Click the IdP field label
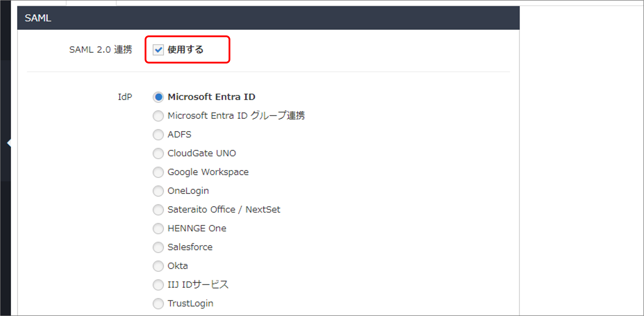The width and height of the screenshot is (644, 316). 125,97
